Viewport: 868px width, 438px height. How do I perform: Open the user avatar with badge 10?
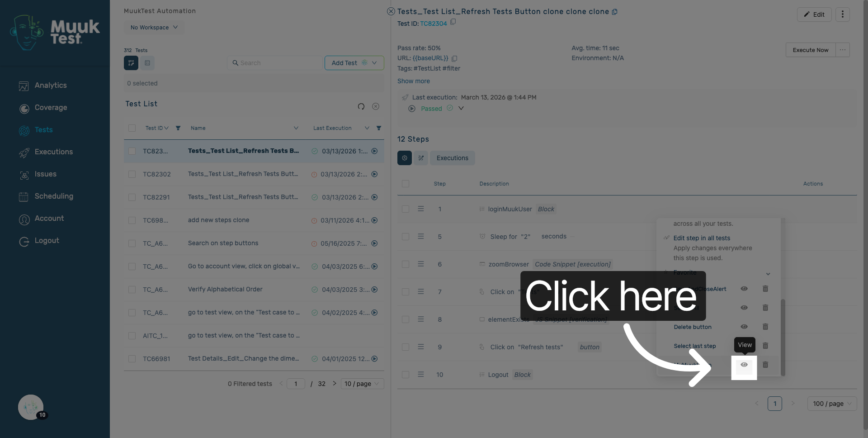click(x=31, y=407)
